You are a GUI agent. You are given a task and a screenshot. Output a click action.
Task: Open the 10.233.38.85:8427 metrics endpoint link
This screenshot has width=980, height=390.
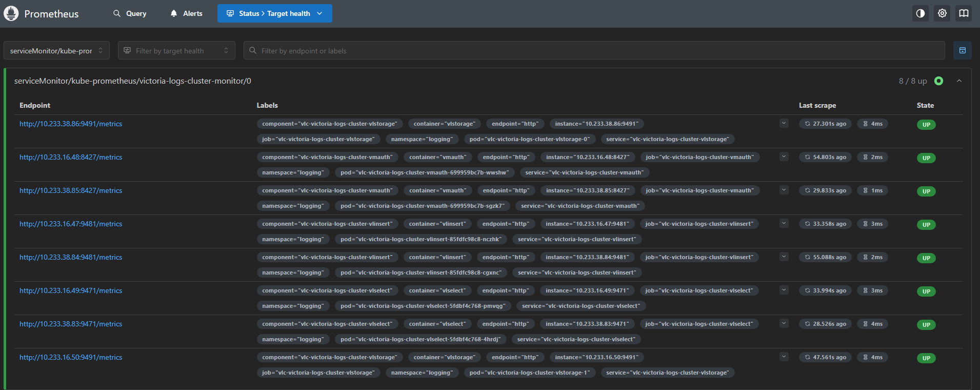(71, 190)
